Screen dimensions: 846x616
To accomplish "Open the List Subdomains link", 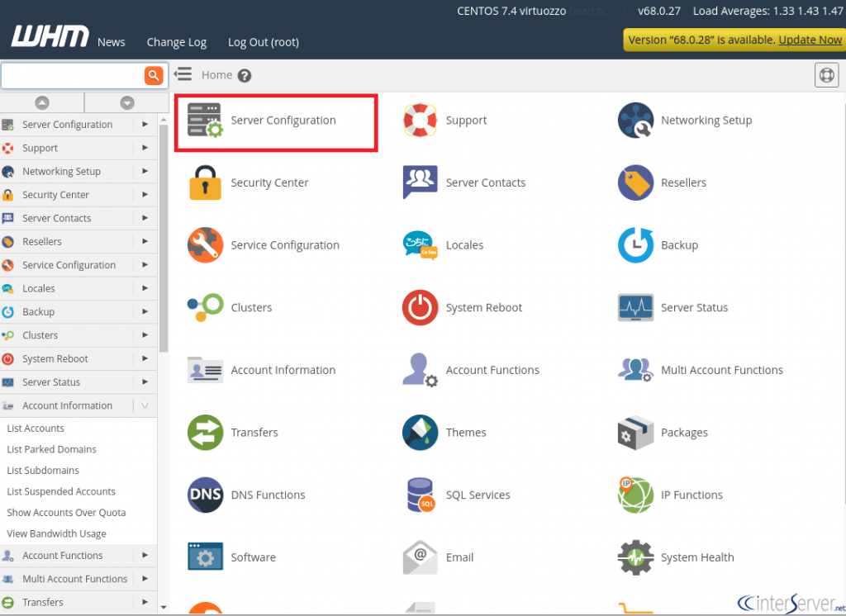I will click(x=43, y=471).
